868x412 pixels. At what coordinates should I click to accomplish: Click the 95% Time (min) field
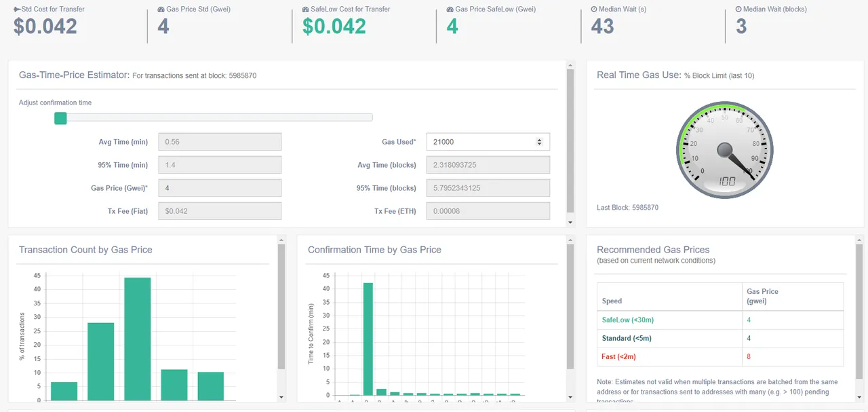220,165
